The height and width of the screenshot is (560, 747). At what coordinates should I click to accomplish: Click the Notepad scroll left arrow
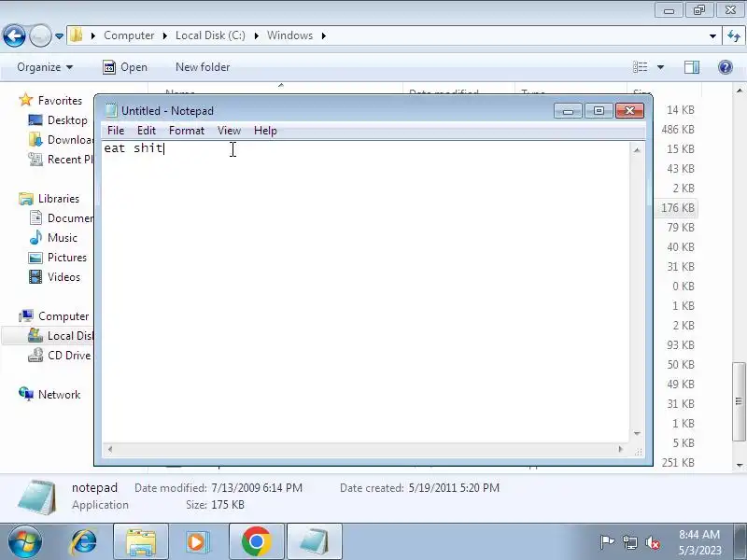coord(110,449)
